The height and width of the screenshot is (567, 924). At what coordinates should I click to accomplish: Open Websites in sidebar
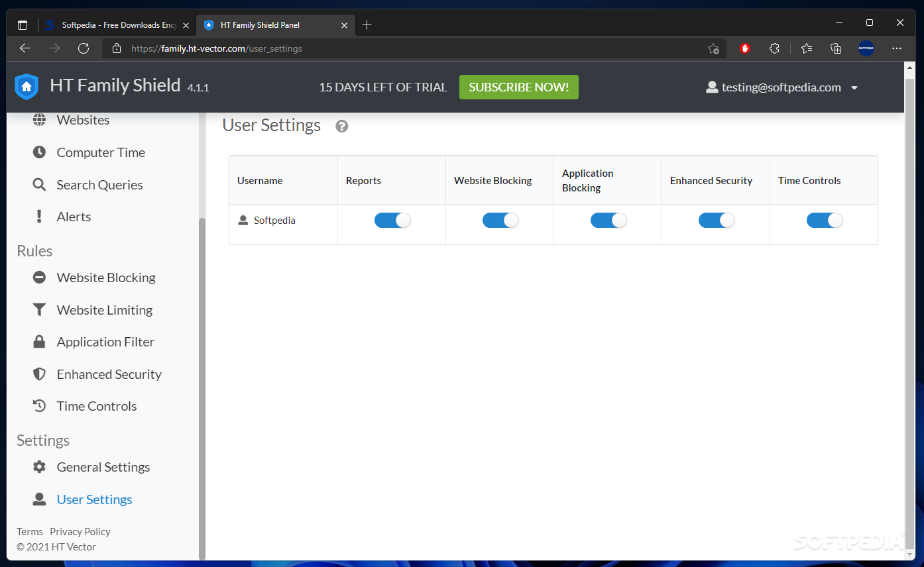(x=83, y=120)
